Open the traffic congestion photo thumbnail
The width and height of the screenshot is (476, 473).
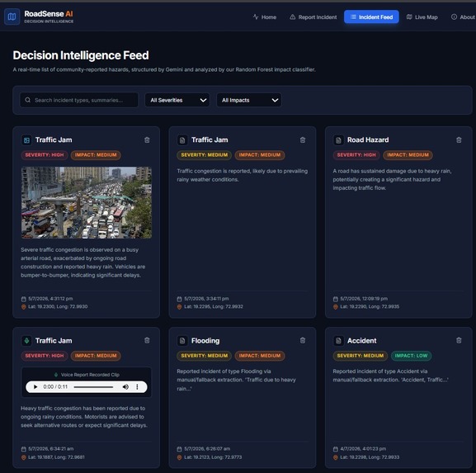(x=87, y=202)
